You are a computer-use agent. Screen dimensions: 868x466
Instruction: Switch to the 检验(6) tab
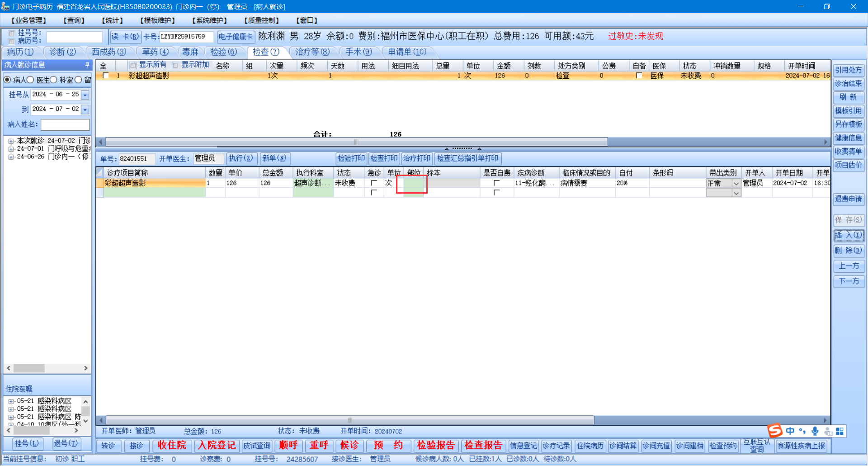tap(224, 52)
